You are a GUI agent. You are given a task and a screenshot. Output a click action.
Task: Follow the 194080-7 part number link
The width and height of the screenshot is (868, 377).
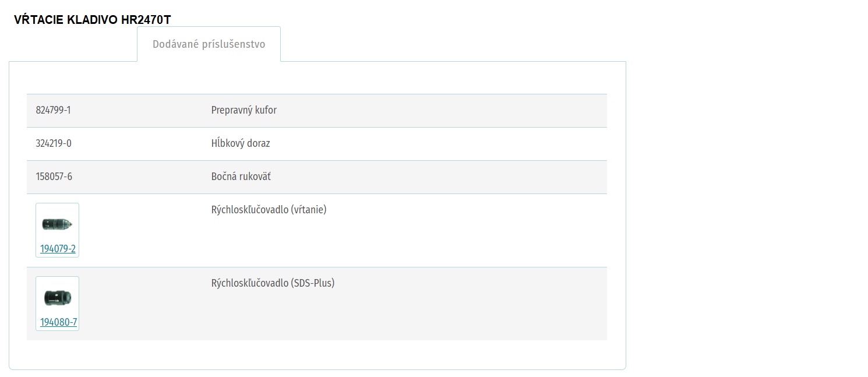[58, 322]
